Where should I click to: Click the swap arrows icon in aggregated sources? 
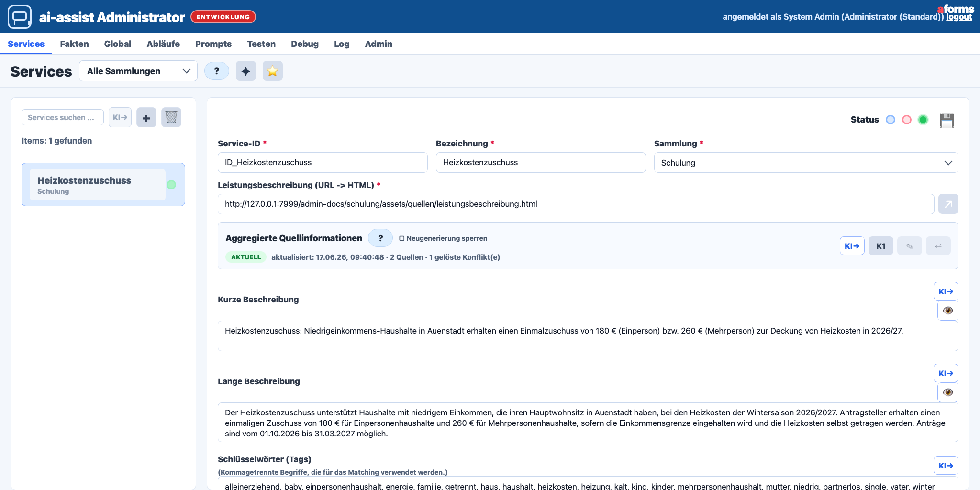click(938, 246)
